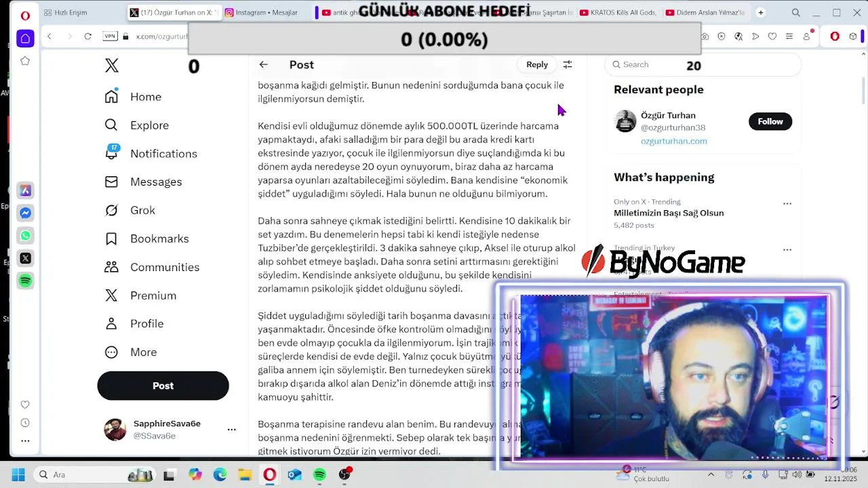Image resolution: width=868 pixels, height=488 pixels.
Task: Open Home in the X sidebar
Action: pos(134,97)
